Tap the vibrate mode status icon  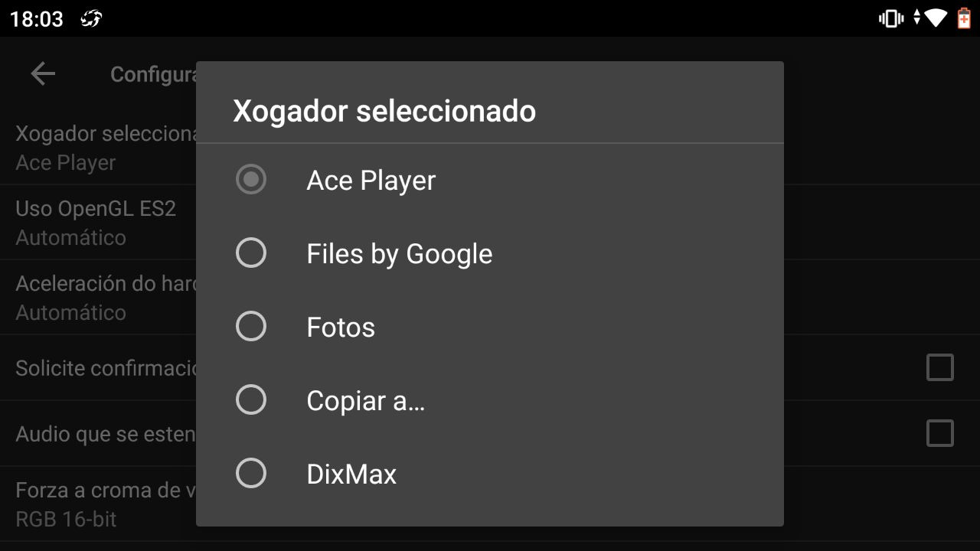tap(890, 18)
